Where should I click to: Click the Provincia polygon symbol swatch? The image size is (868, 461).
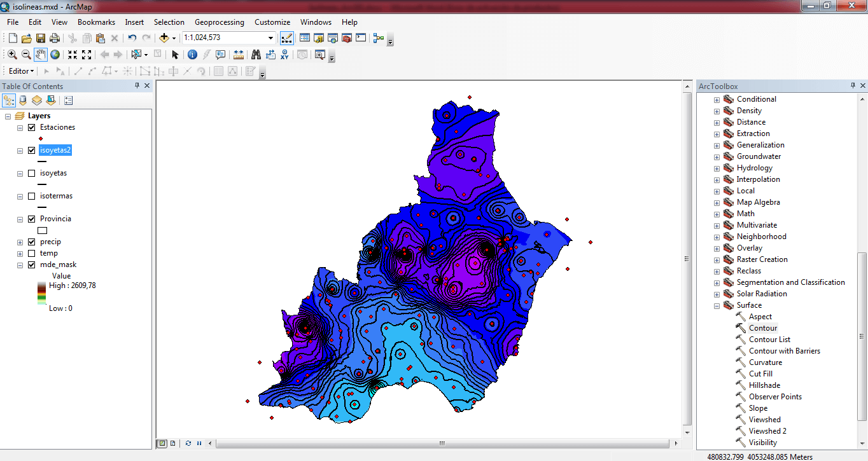[x=43, y=230]
